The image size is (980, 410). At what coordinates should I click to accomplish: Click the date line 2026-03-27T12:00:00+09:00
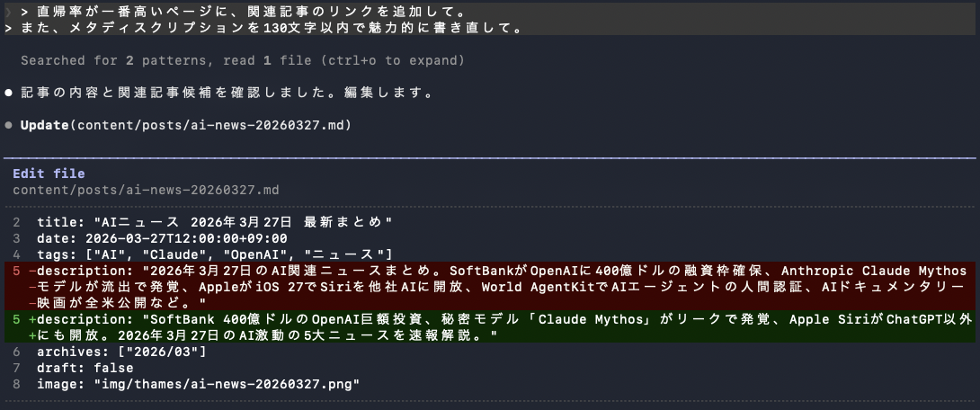pos(162,239)
